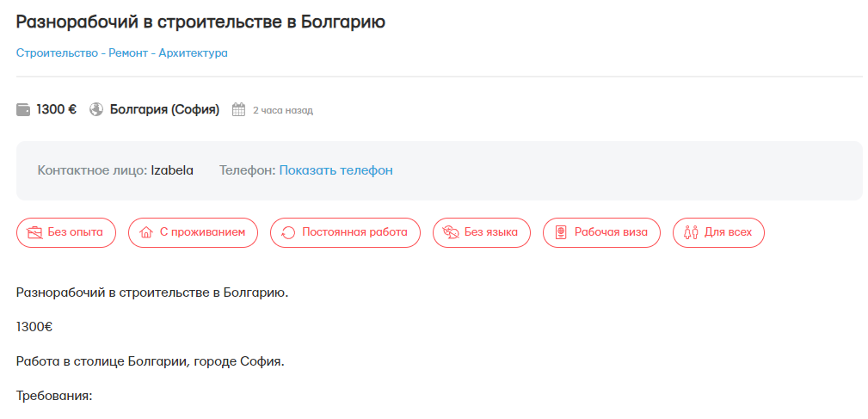The height and width of the screenshot is (419, 868).
Task: Click the '1300€' line in the description
Action: (34, 327)
